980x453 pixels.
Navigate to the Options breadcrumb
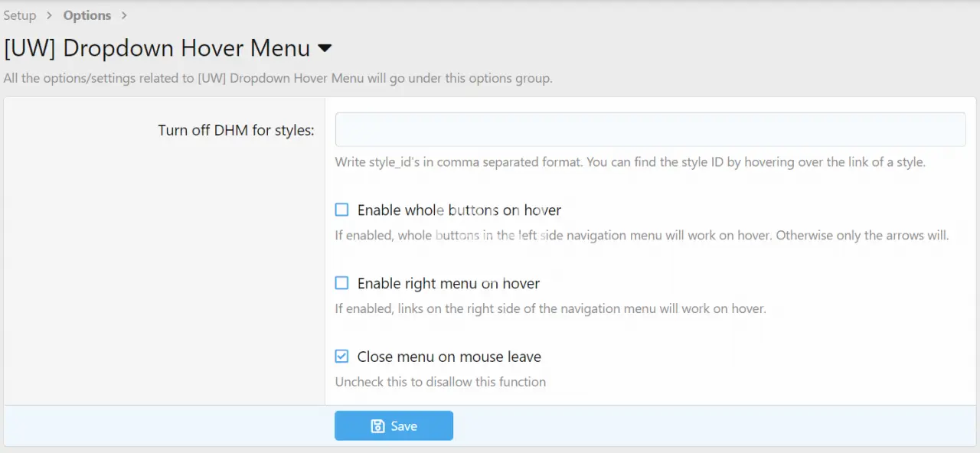87,15
